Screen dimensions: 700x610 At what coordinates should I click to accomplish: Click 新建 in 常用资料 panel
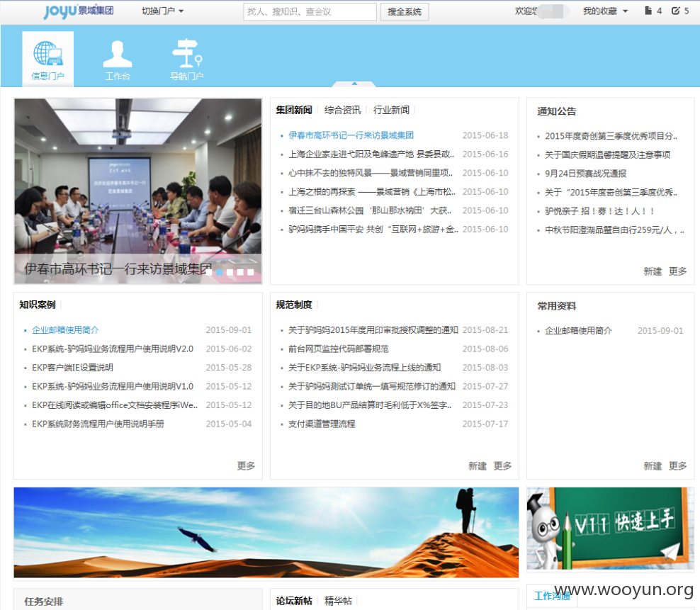pyautogui.click(x=653, y=465)
